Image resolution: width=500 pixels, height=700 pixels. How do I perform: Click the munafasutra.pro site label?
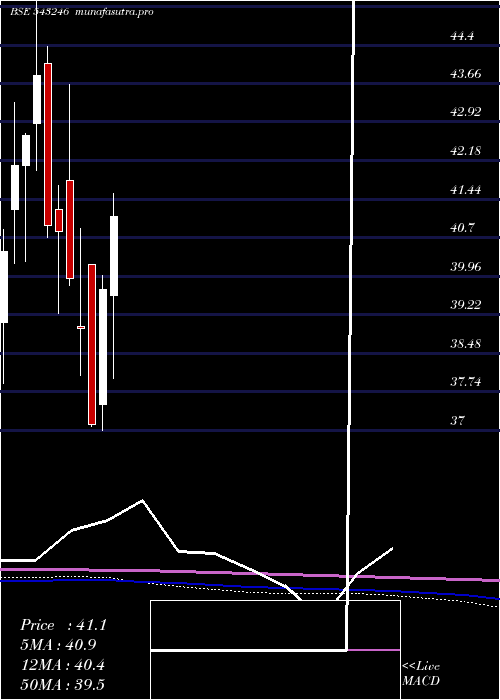pos(115,12)
